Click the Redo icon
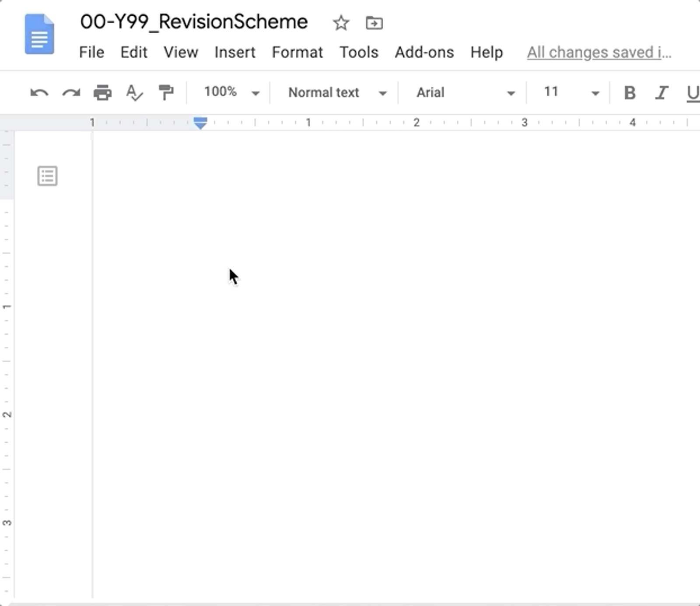The width and height of the screenshot is (700, 606). point(70,92)
